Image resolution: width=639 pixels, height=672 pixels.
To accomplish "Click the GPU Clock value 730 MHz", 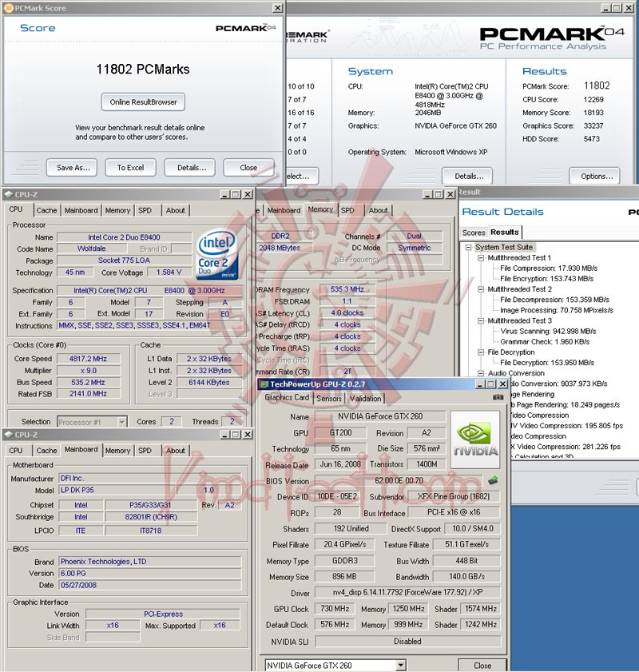I will [x=335, y=609].
